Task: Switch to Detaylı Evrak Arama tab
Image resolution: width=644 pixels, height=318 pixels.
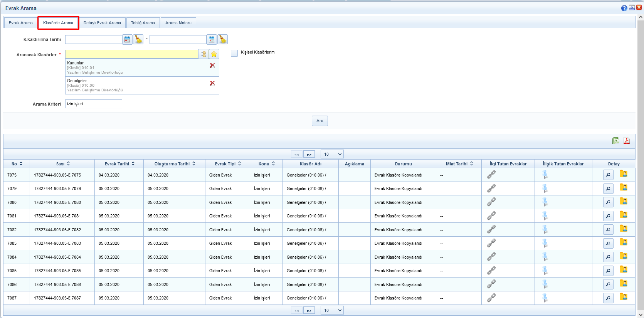Action: click(102, 23)
